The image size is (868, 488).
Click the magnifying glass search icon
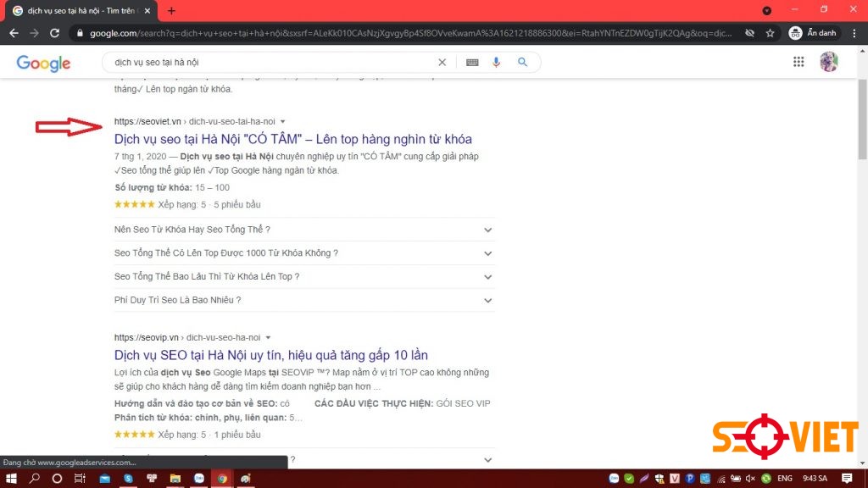522,62
